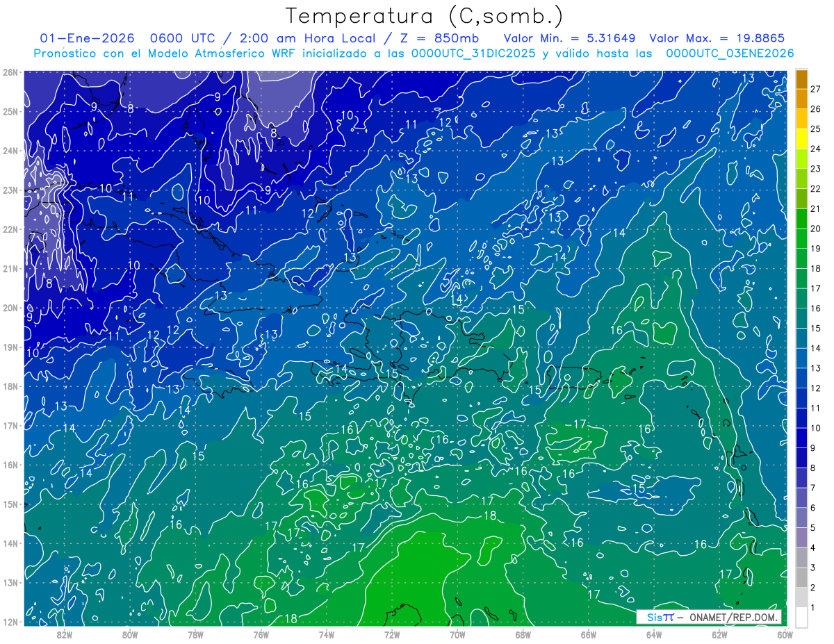Click the model initialization text "0000UTC_31DIC2025"

[x=473, y=53]
